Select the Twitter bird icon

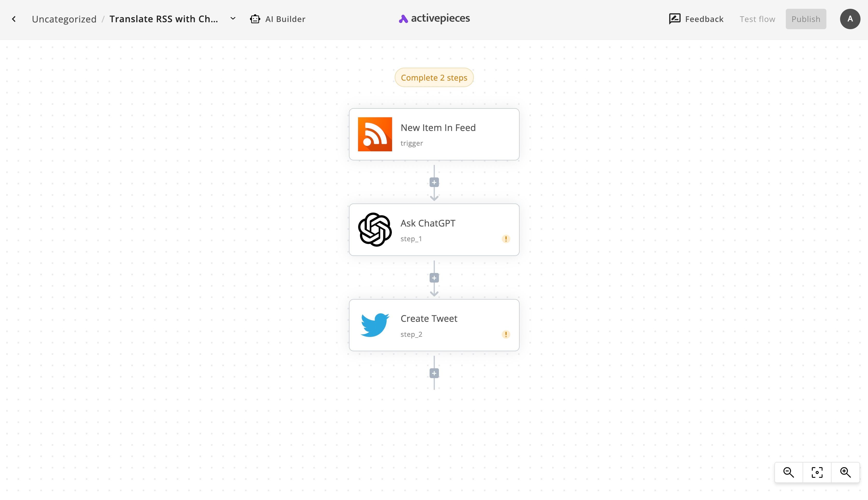coord(375,325)
